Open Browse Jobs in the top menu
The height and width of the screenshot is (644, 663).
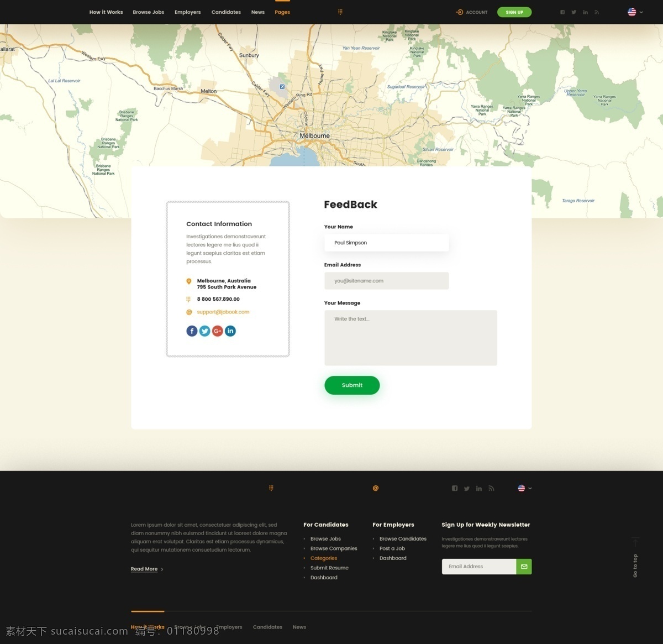coord(149,12)
